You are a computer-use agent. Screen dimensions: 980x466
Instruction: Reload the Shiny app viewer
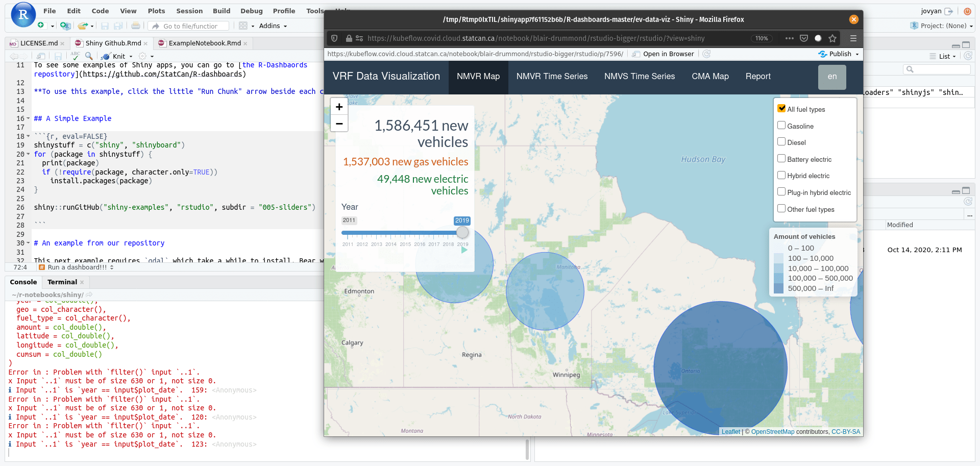pyautogui.click(x=706, y=54)
